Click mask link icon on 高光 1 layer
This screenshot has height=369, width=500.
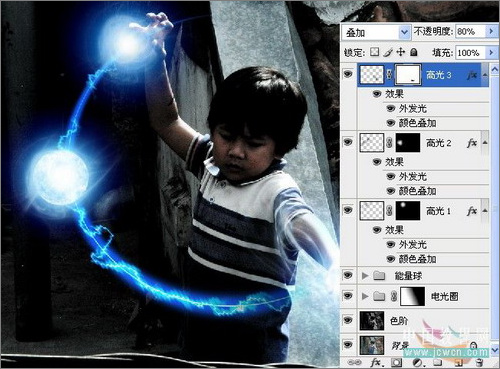tap(389, 211)
